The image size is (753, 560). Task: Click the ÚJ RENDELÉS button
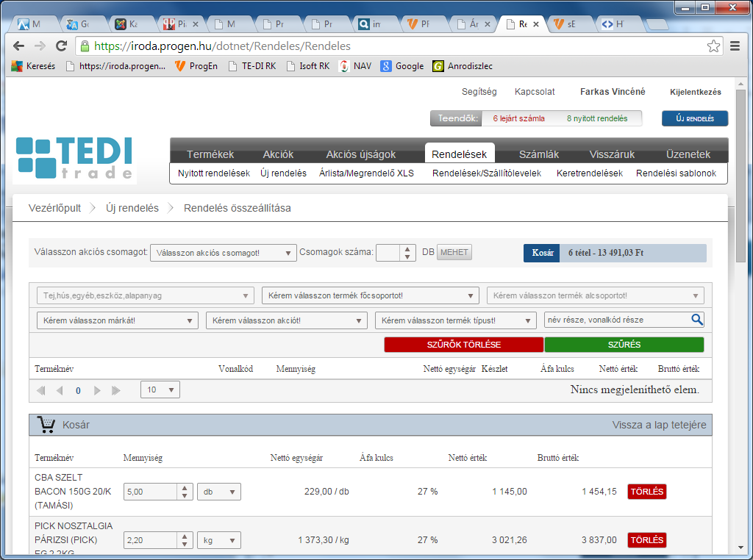695,118
